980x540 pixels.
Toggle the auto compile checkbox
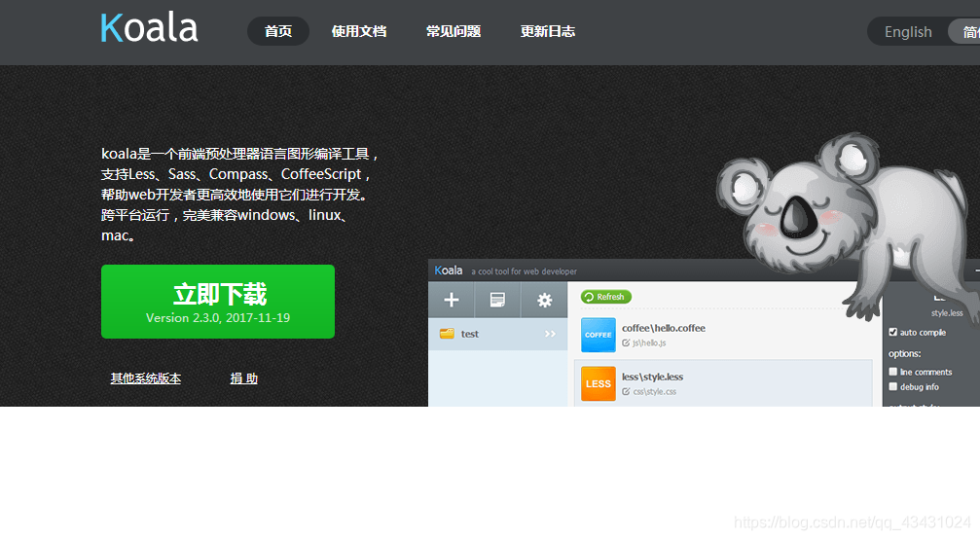[893, 333]
